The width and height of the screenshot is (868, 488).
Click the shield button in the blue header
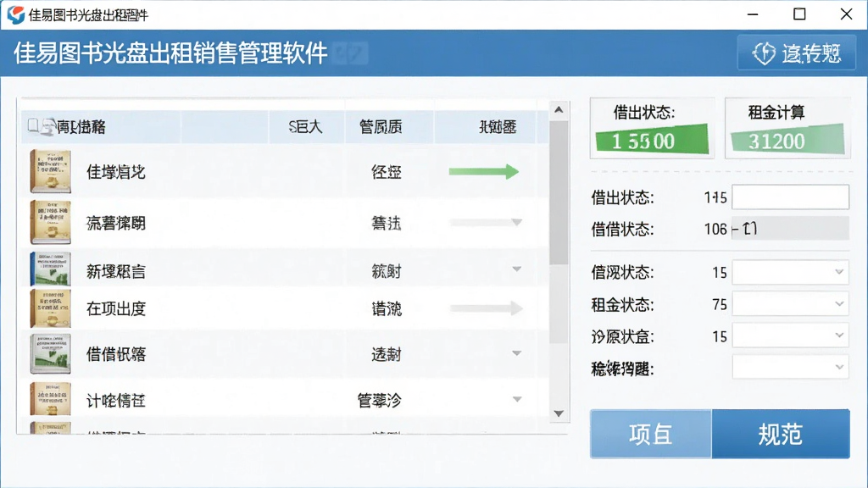click(x=797, y=53)
